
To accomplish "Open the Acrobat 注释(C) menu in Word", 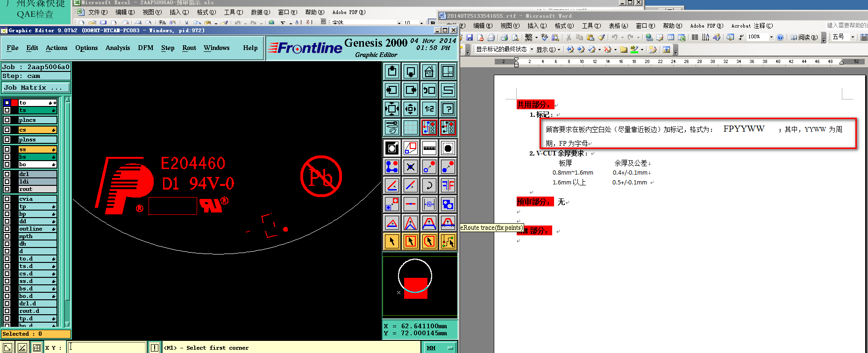I will [752, 26].
